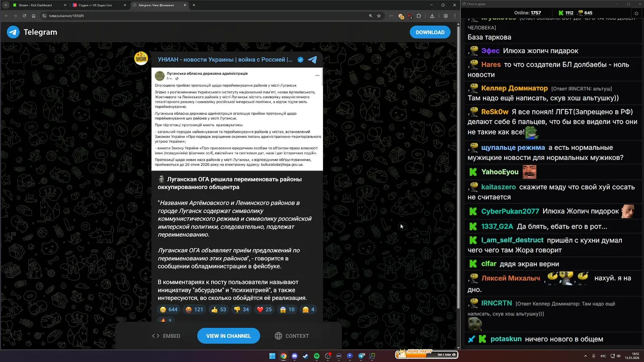Open the УНИАН channel title link
This screenshot has width=644, height=362.
(225, 59)
